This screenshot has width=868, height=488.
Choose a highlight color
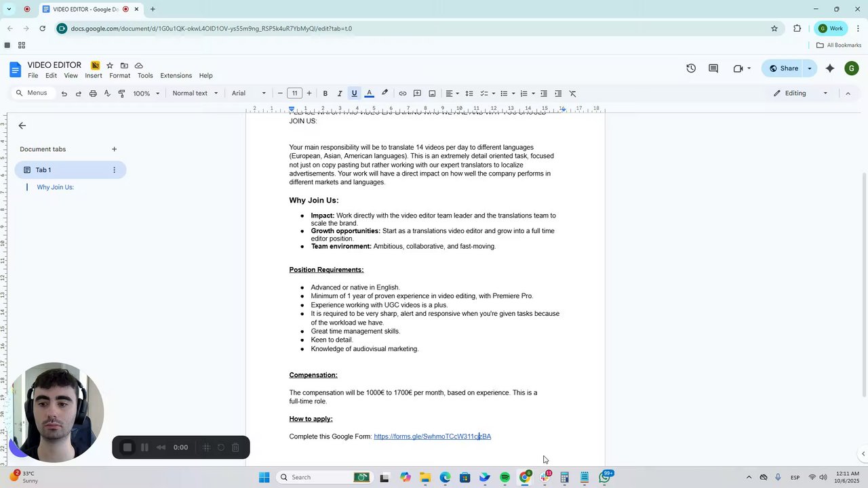(x=384, y=94)
